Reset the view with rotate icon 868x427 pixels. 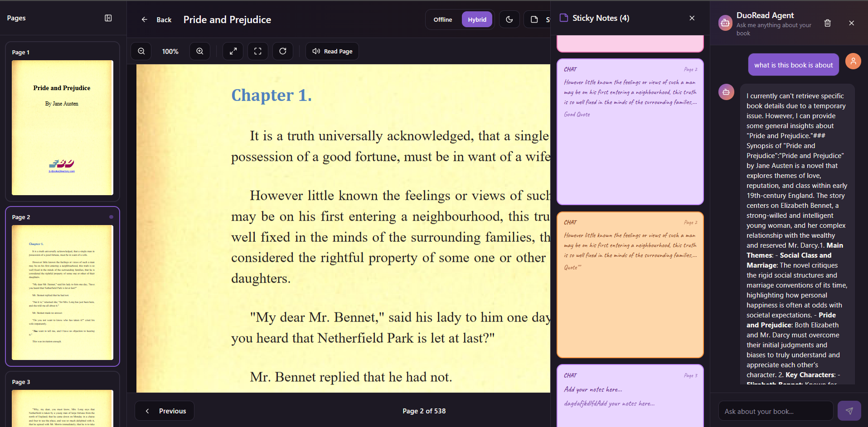[283, 51]
